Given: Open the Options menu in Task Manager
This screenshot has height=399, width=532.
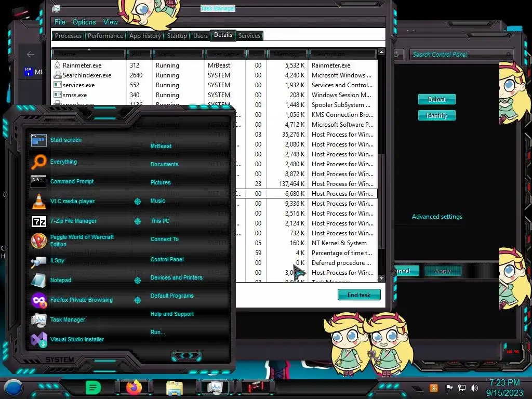Looking at the screenshot, I should 84,22.
